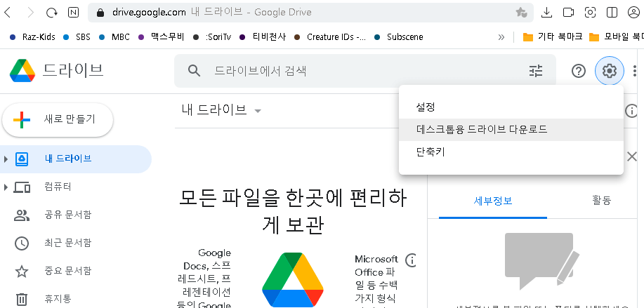Viewport: 644px width, 308px height.
Task: Open the search filter options icon
Action: tap(536, 71)
